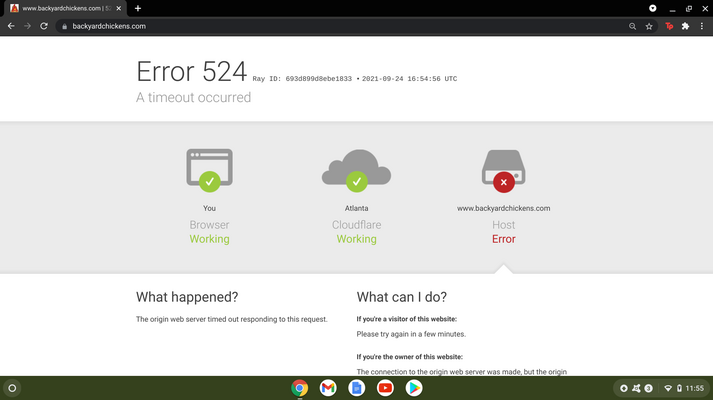Click the padlock site info icon
This screenshot has height=400, width=713.
click(x=65, y=26)
